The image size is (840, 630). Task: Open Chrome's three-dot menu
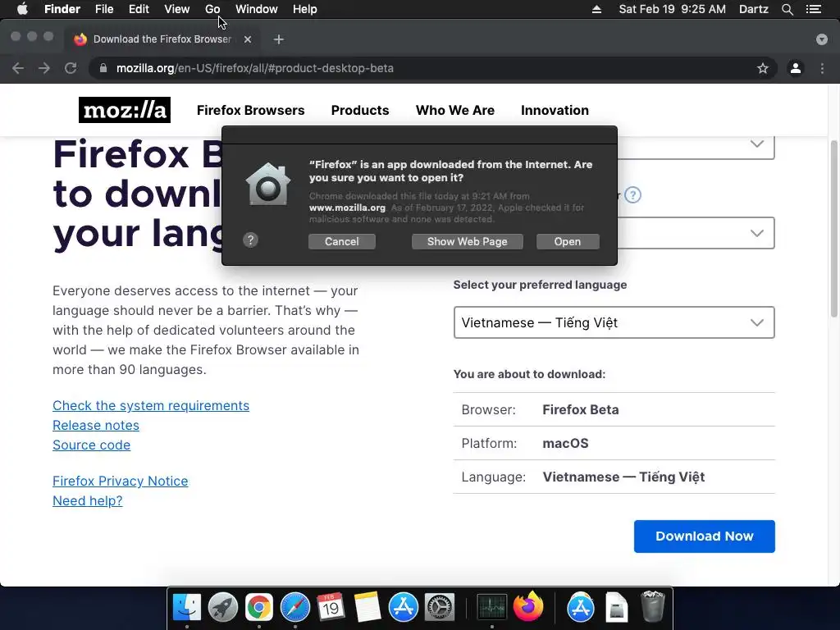coord(822,68)
